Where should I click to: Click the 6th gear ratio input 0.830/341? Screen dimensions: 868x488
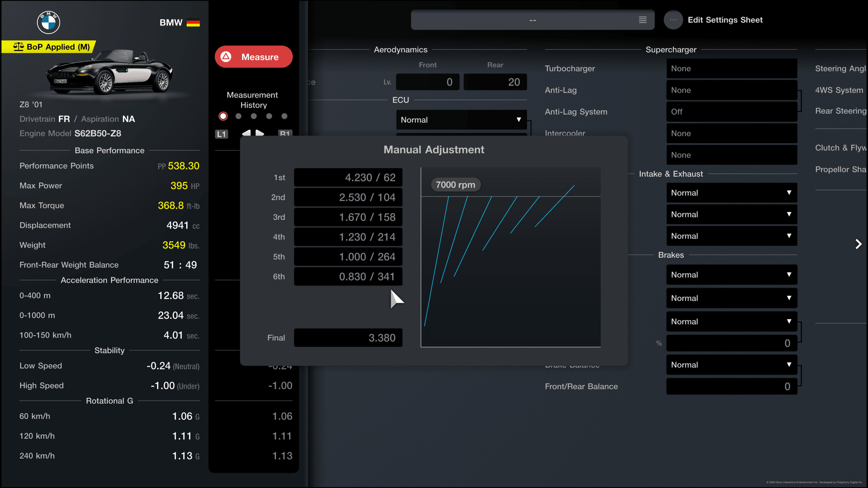click(348, 276)
